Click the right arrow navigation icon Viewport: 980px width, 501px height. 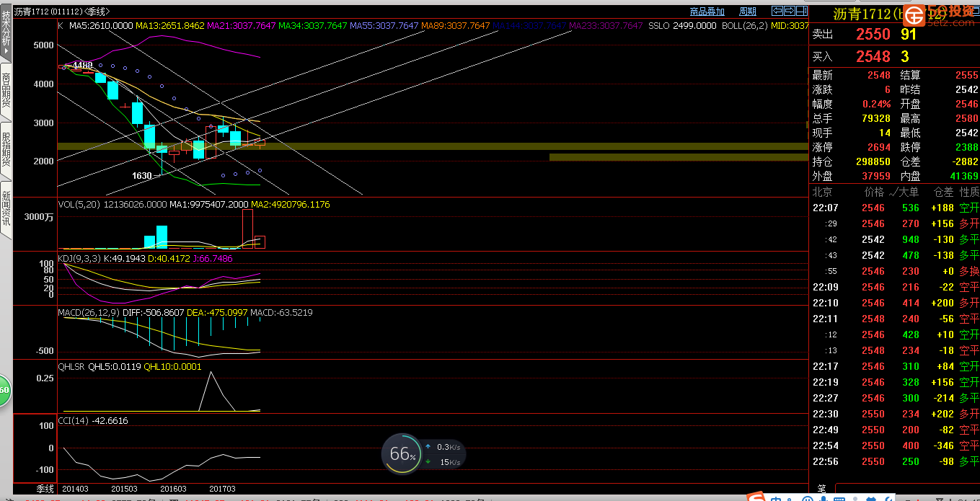[x=790, y=11]
